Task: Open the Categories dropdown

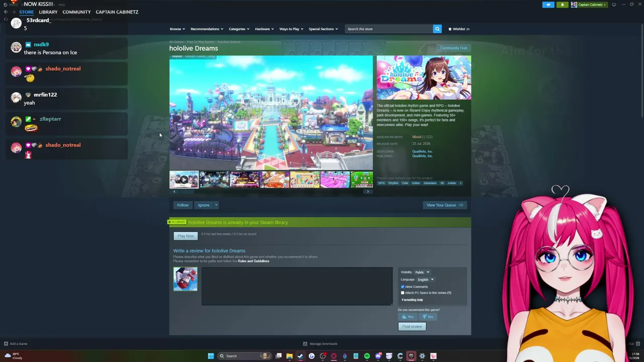Action: point(239,29)
